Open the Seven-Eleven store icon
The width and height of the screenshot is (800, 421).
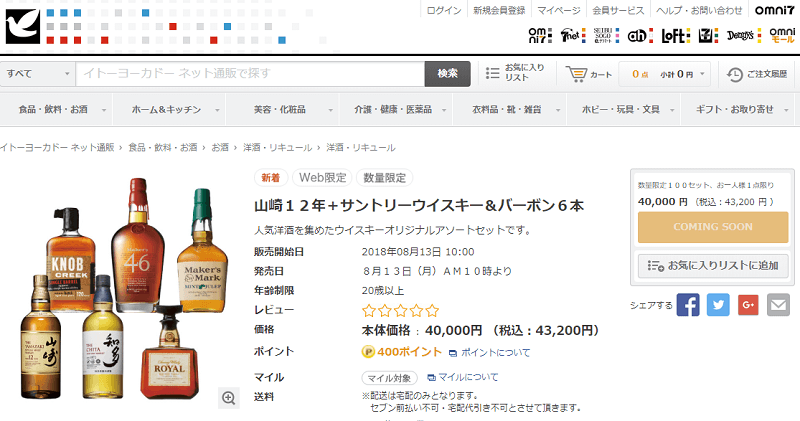(708, 35)
